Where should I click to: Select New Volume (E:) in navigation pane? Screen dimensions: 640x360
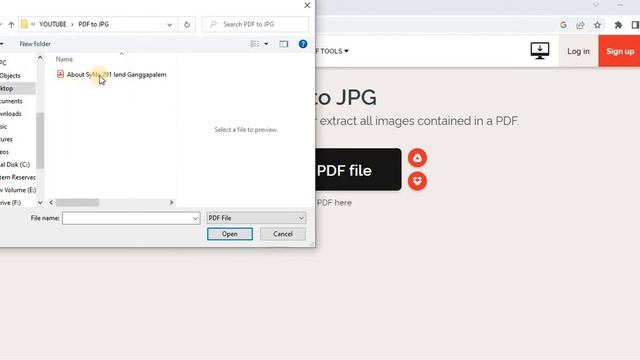click(x=18, y=190)
